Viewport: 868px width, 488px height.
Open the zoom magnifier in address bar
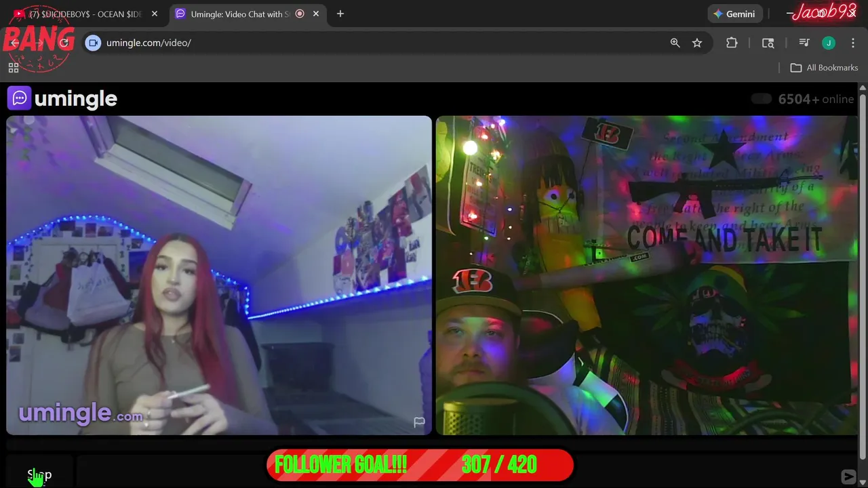point(675,43)
